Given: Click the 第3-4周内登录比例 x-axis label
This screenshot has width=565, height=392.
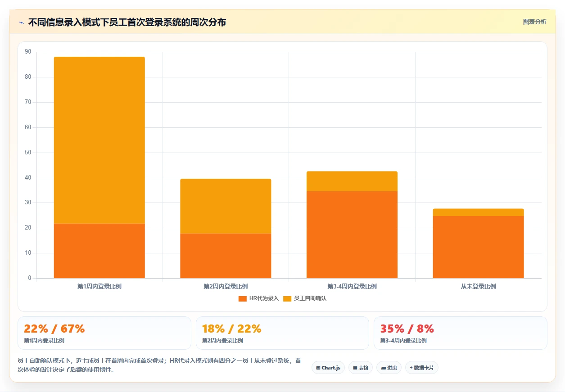Looking at the screenshot, I should pos(352,286).
